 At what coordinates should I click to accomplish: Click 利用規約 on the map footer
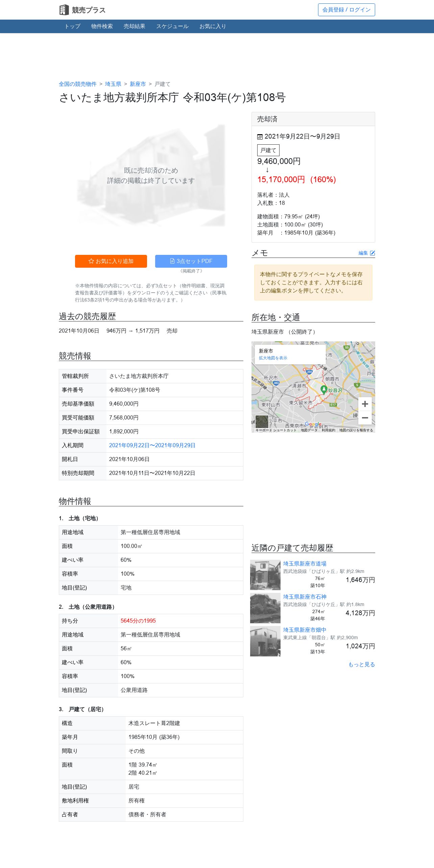(x=328, y=430)
